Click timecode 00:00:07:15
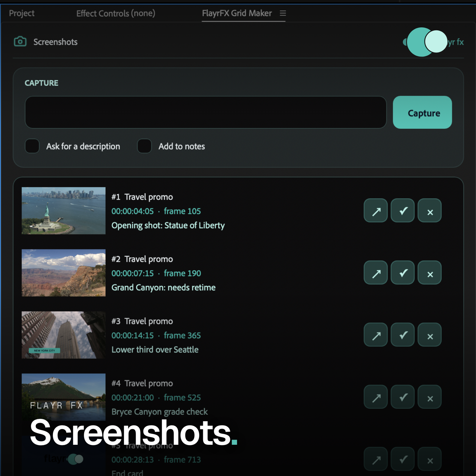Image resolution: width=476 pixels, height=476 pixels. pyautogui.click(x=133, y=273)
